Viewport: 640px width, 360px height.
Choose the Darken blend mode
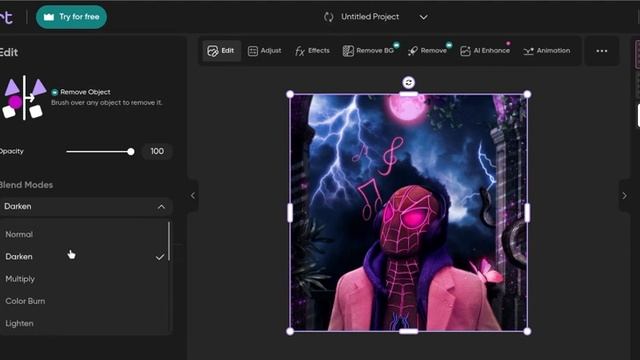(x=84, y=257)
